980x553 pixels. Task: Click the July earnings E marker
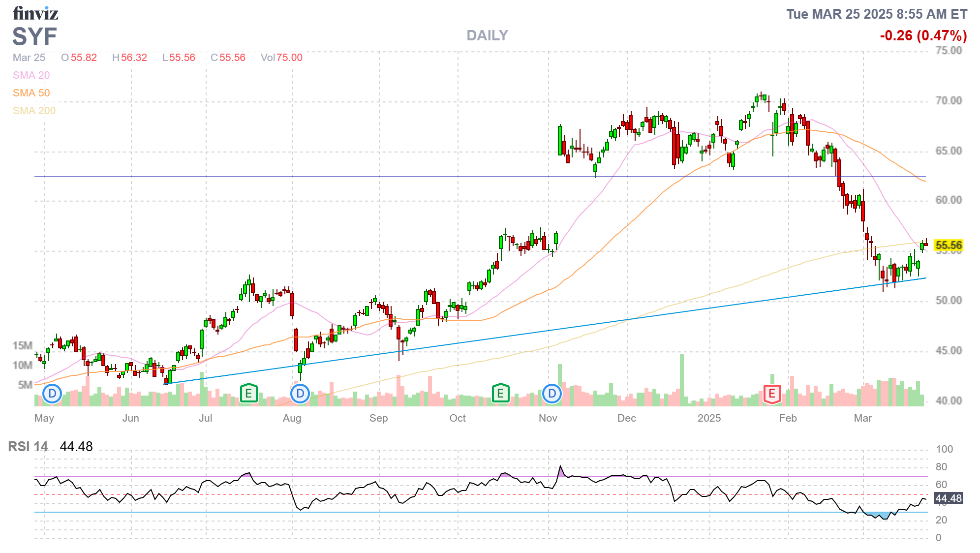[249, 394]
